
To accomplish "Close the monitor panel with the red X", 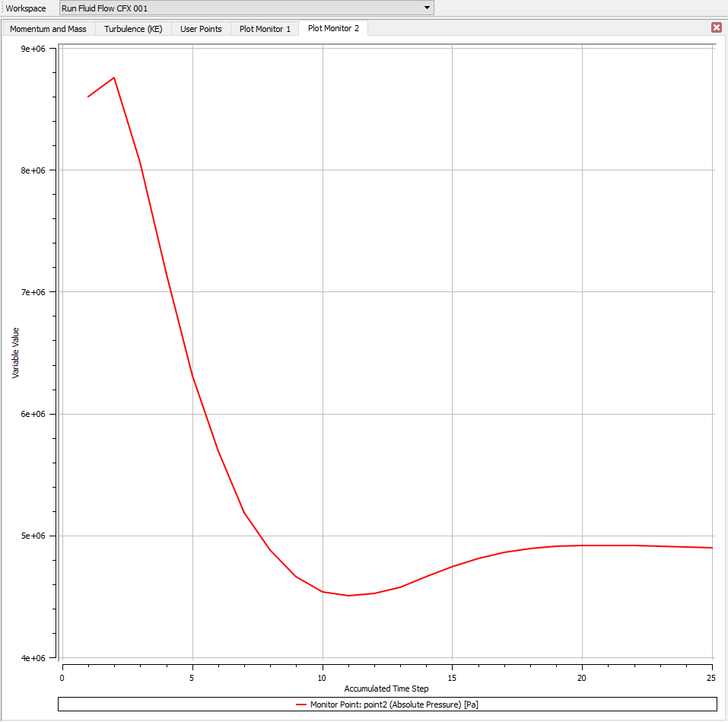I will pos(717,27).
